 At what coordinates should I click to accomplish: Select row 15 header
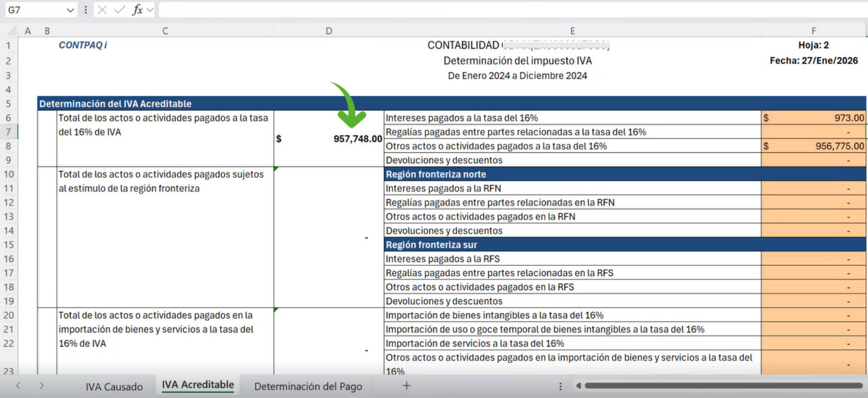9,245
